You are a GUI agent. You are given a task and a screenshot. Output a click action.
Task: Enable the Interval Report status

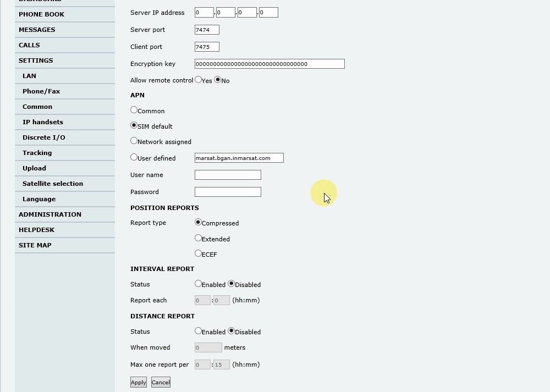click(199, 284)
